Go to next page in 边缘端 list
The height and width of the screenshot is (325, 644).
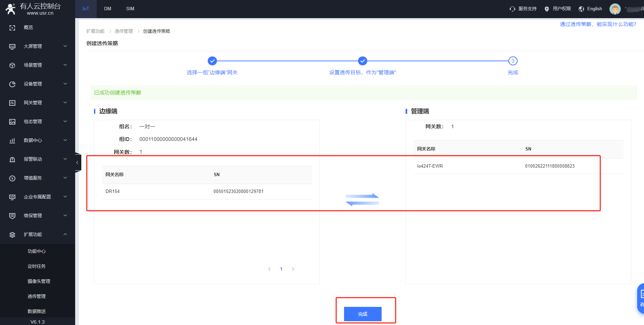293,269
